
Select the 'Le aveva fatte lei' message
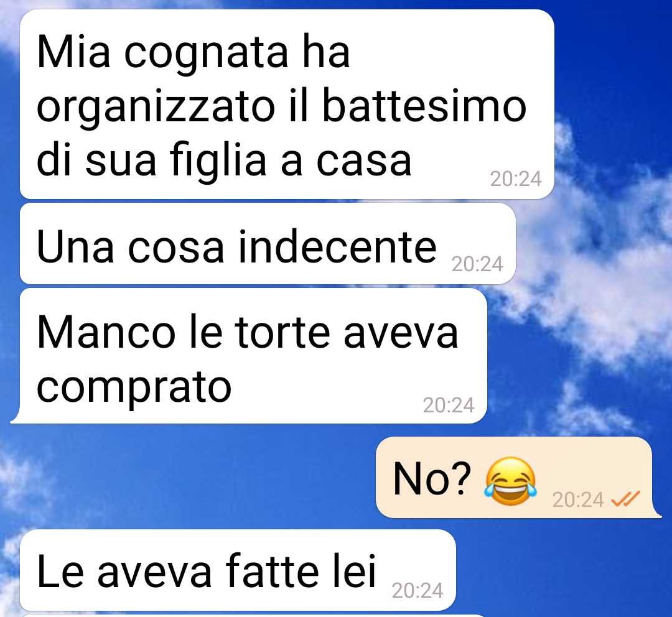[238, 570]
